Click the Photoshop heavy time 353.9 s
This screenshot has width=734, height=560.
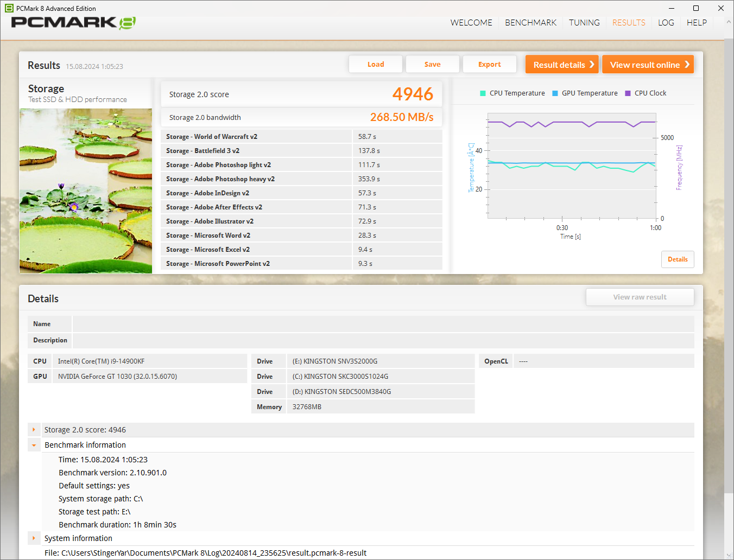[369, 179]
